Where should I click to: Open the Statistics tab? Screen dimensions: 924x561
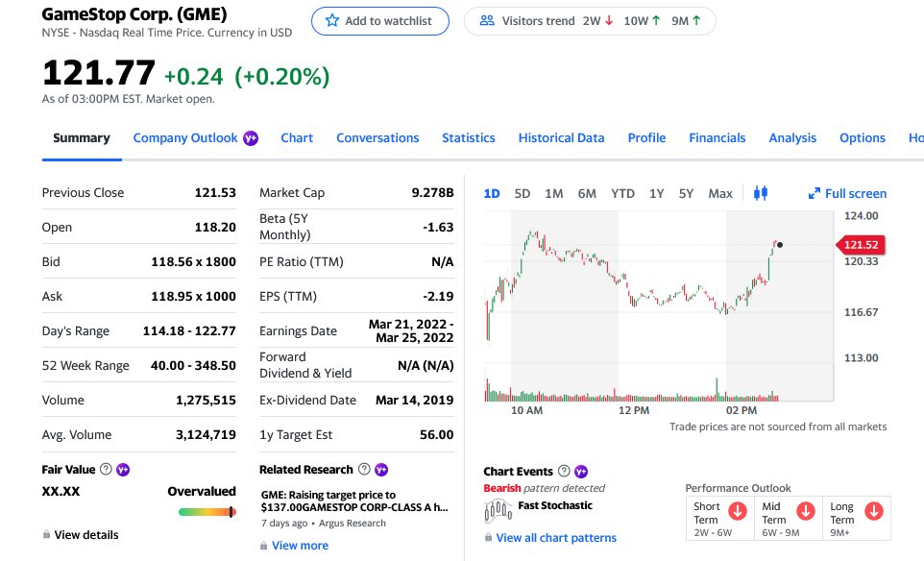(x=469, y=138)
